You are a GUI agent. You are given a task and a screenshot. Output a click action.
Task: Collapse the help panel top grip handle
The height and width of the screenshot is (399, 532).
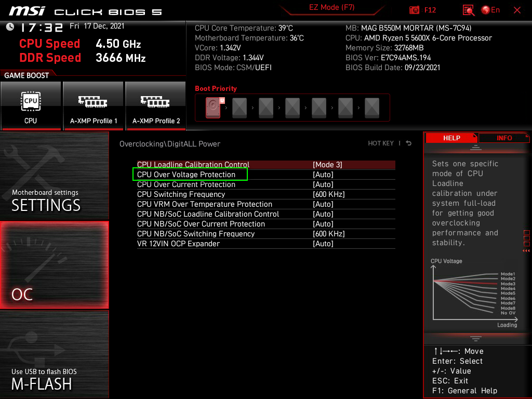click(476, 147)
